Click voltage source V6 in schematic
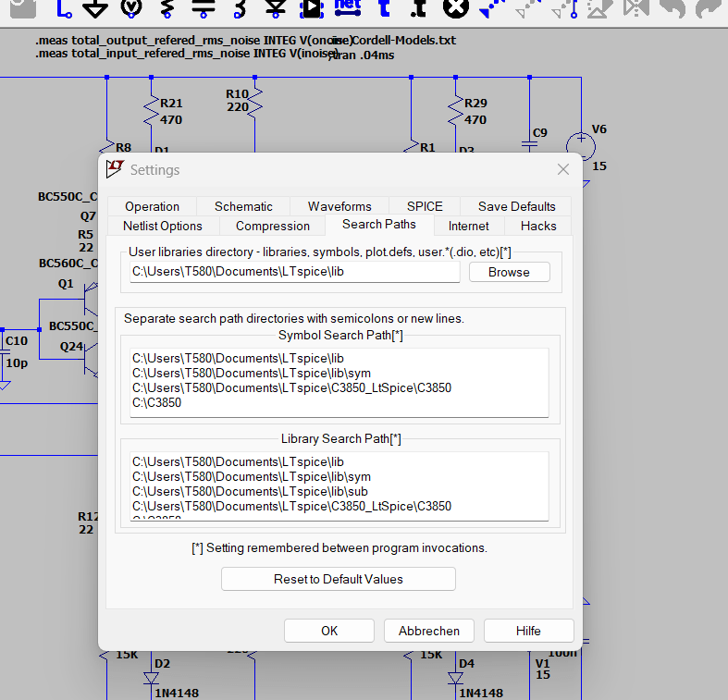 point(581,147)
